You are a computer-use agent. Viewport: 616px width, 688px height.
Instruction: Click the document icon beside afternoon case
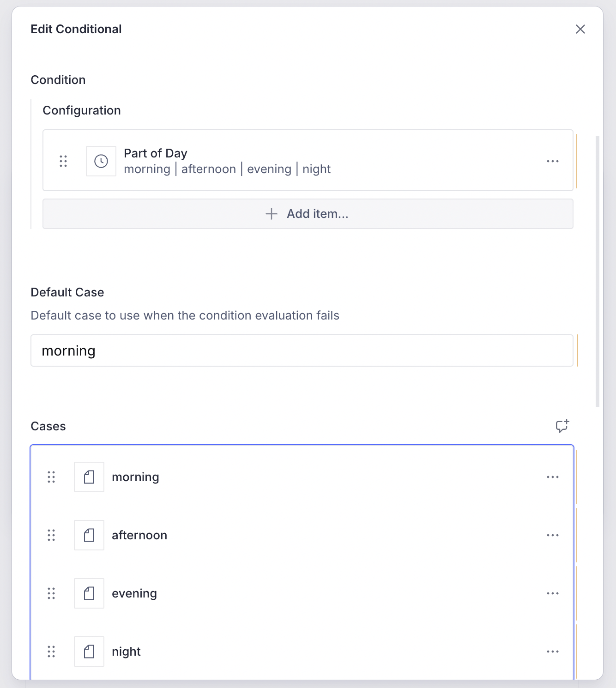[x=89, y=535]
